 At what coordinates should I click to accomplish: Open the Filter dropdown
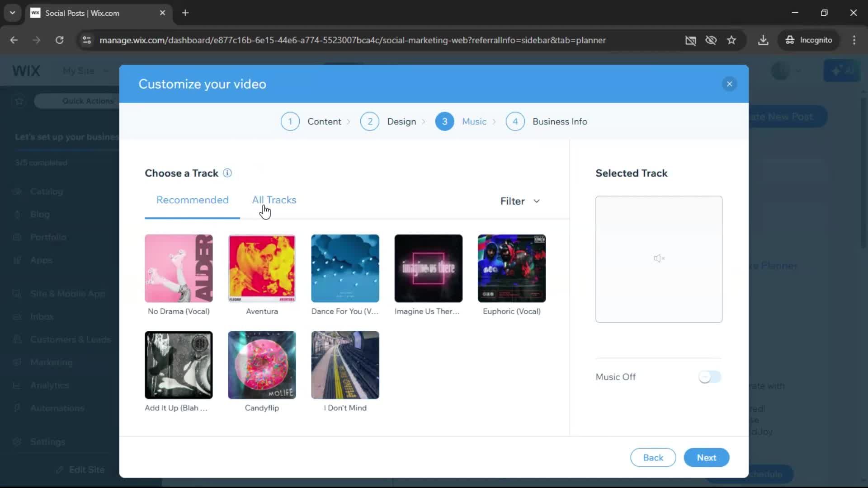coord(520,201)
